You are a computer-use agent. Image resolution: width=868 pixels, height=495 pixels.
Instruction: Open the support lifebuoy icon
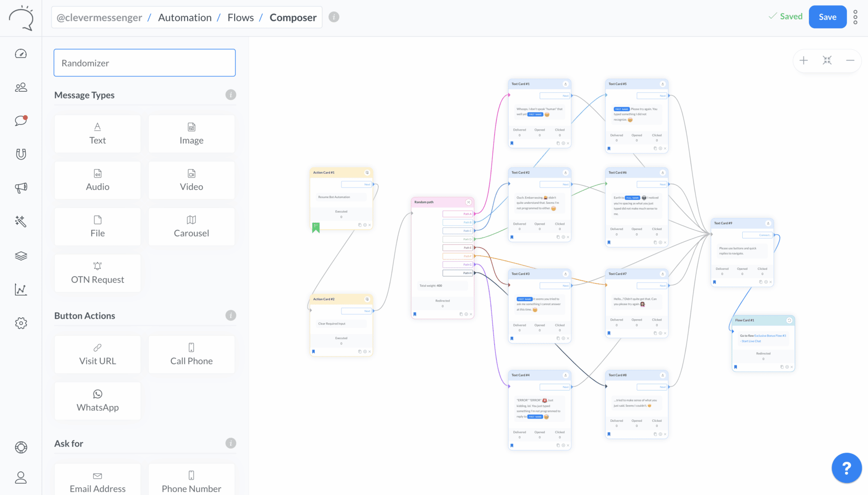21,448
